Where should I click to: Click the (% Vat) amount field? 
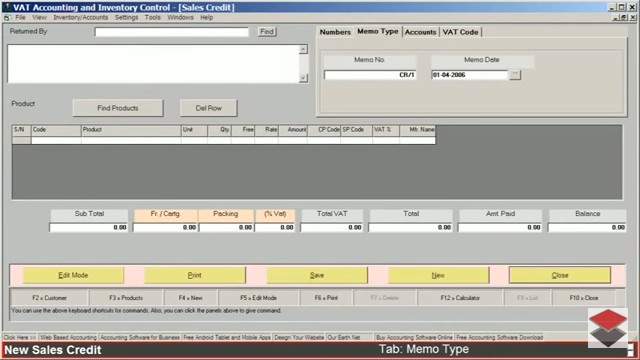click(x=275, y=227)
